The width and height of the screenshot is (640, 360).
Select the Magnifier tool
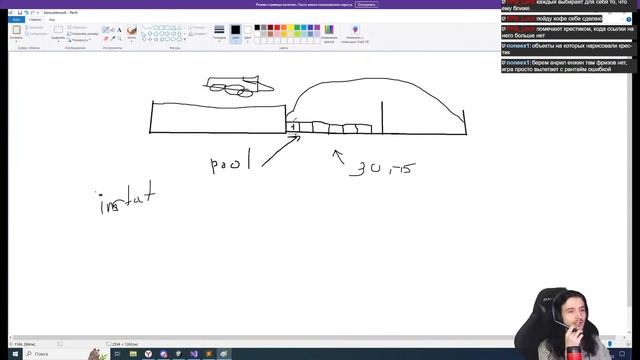tap(119, 38)
